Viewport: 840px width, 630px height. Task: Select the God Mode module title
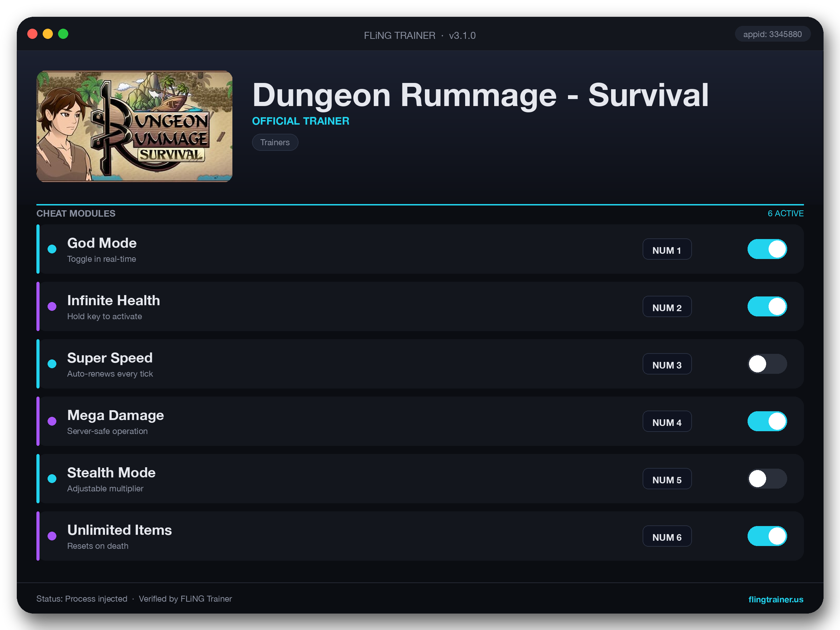coord(102,243)
